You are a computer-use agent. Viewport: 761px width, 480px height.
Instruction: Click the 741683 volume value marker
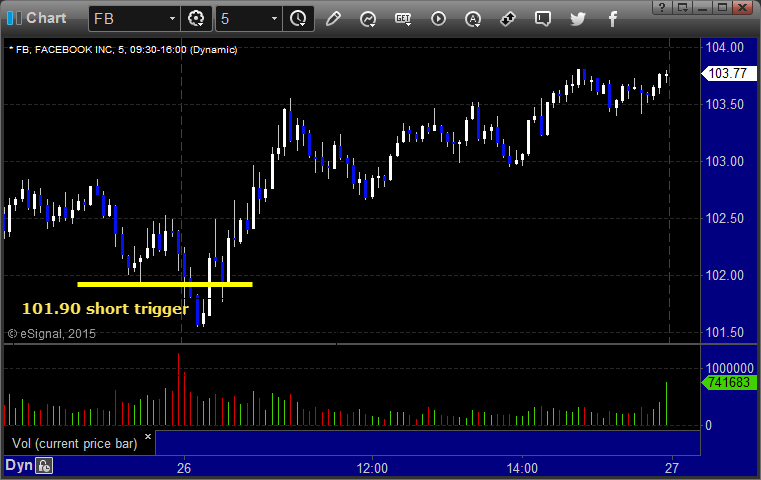729,382
